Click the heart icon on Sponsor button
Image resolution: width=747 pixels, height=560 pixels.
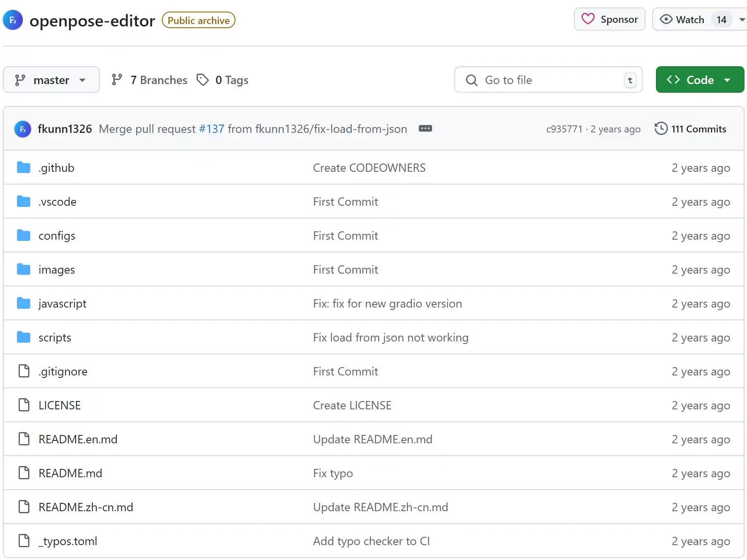(588, 19)
